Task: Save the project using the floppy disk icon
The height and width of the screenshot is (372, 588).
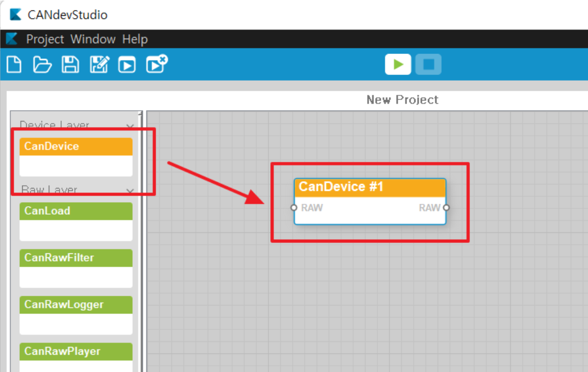Action: pyautogui.click(x=70, y=65)
